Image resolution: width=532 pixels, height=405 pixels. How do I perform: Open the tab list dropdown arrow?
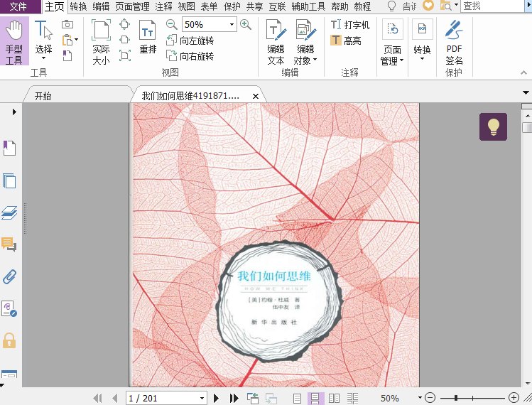(x=526, y=92)
